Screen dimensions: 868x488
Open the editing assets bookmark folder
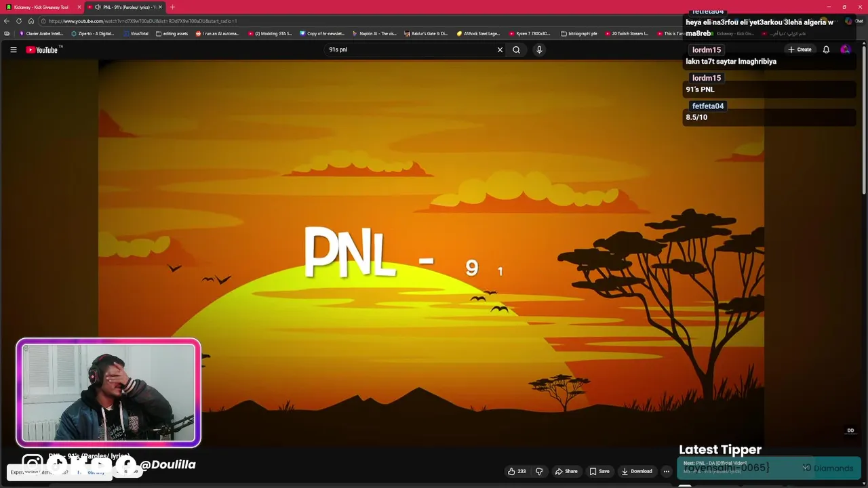[172, 33]
